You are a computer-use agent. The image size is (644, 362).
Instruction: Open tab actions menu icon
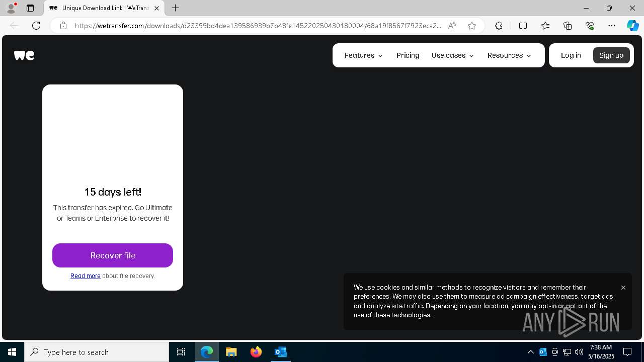pos(30,8)
